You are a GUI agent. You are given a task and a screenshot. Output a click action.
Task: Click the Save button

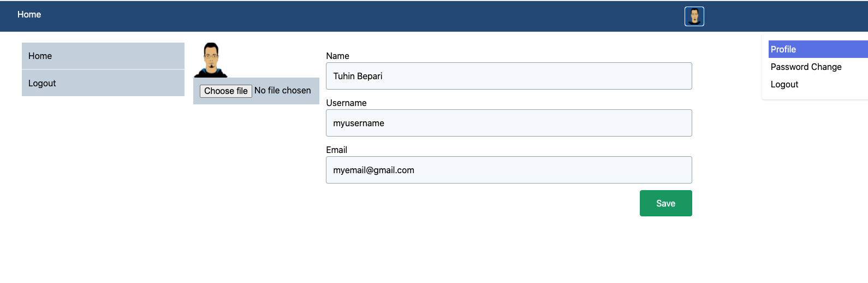coord(665,203)
